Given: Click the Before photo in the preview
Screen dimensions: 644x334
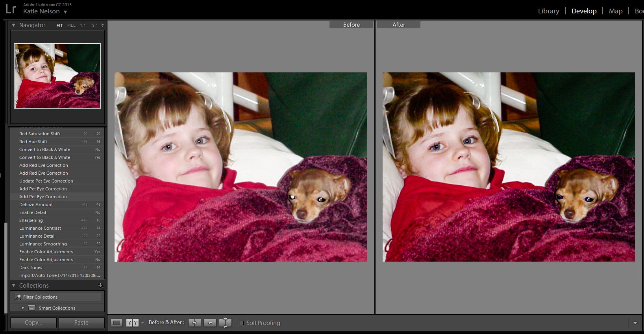Looking at the screenshot, I should coord(241,167).
